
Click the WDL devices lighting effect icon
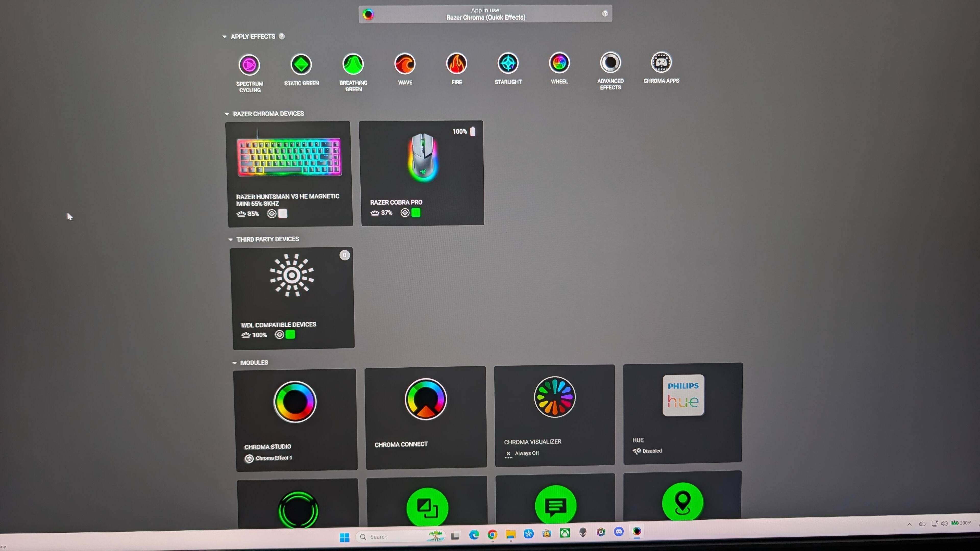279,335
